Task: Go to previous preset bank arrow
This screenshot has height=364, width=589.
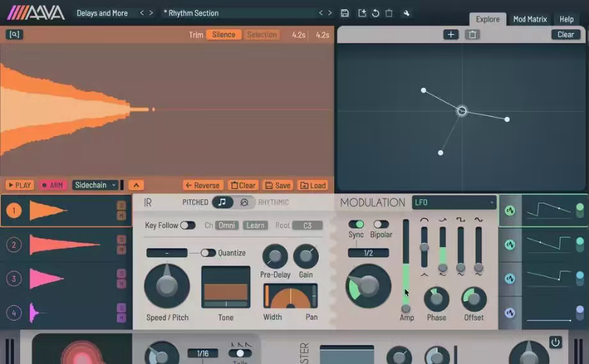Action: (141, 13)
